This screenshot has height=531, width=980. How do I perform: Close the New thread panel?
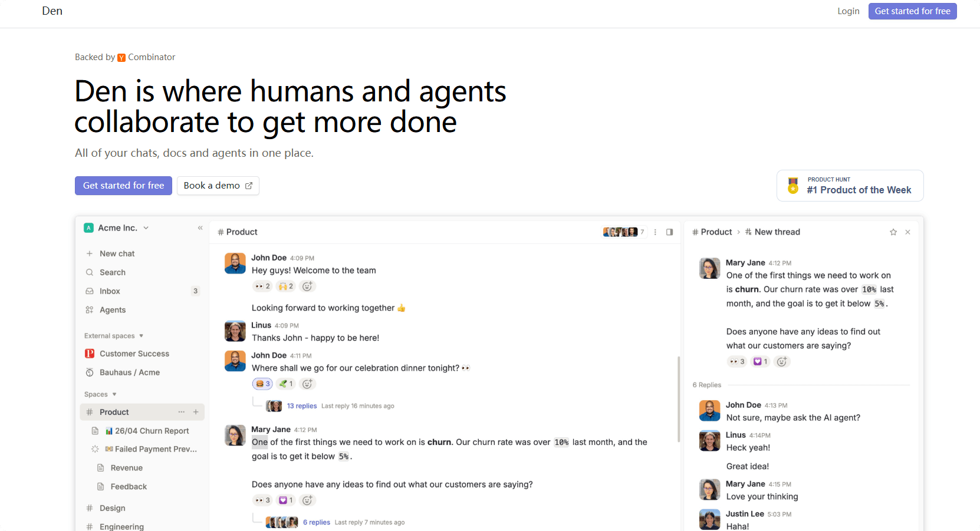907,232
